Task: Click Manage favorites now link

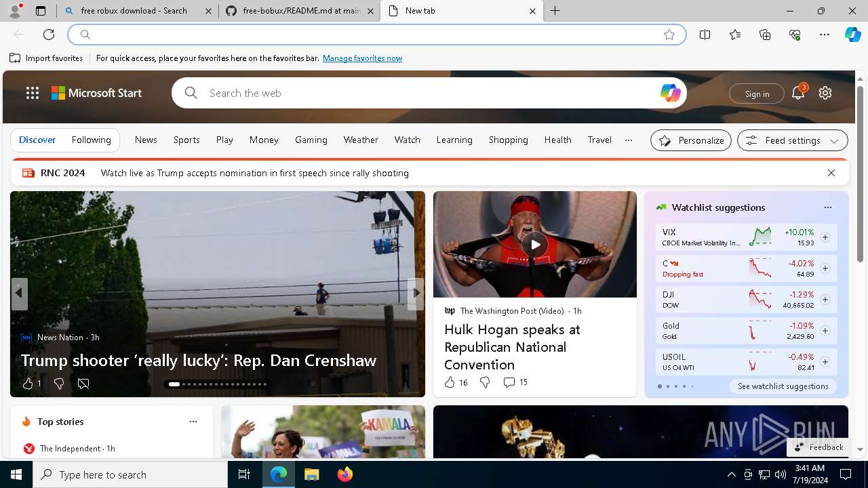Action: 362,58
